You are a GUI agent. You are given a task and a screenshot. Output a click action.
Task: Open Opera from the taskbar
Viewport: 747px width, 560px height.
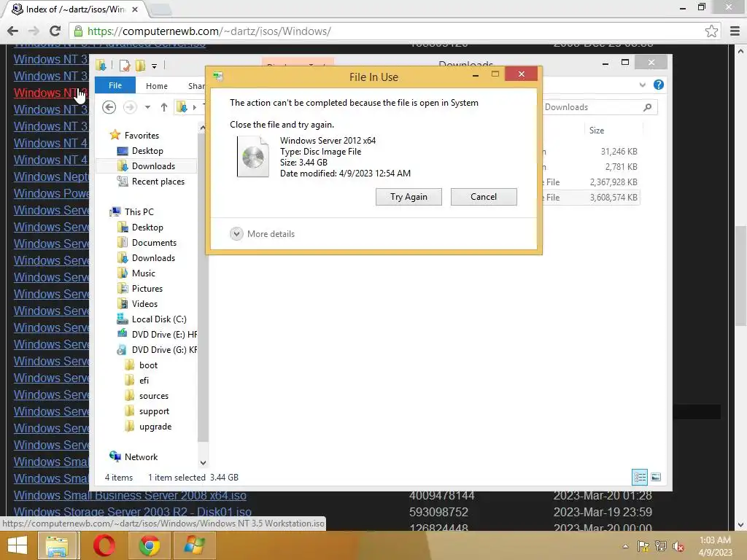(104, 545)
